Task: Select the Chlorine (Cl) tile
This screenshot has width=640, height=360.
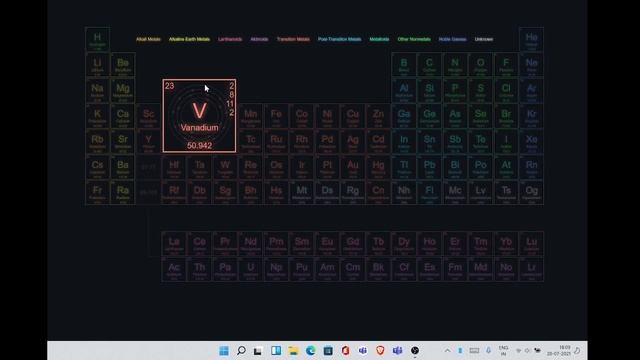Action: click(x=506, y=91)
